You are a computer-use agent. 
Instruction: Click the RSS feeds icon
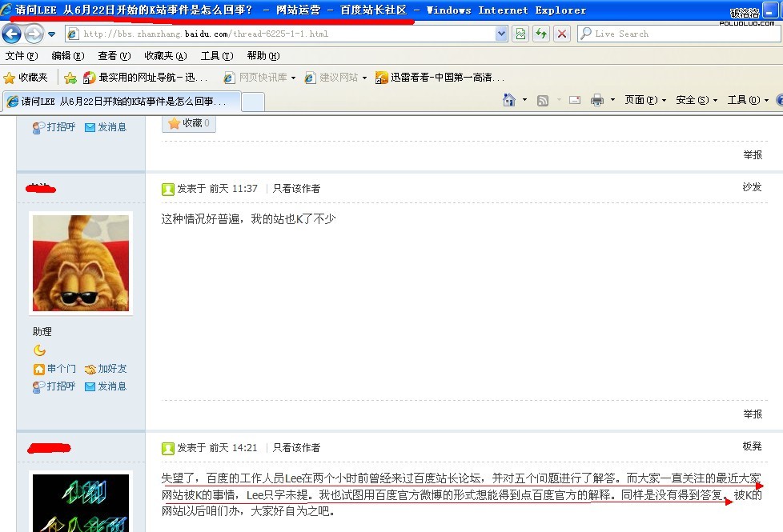point(543,100)
